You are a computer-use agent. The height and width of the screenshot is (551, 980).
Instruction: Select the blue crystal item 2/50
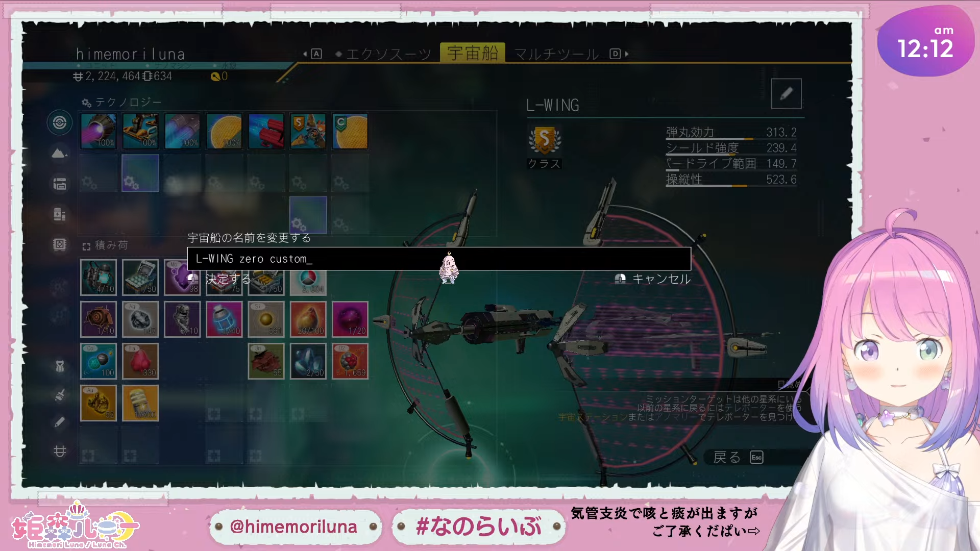[308, 361]
